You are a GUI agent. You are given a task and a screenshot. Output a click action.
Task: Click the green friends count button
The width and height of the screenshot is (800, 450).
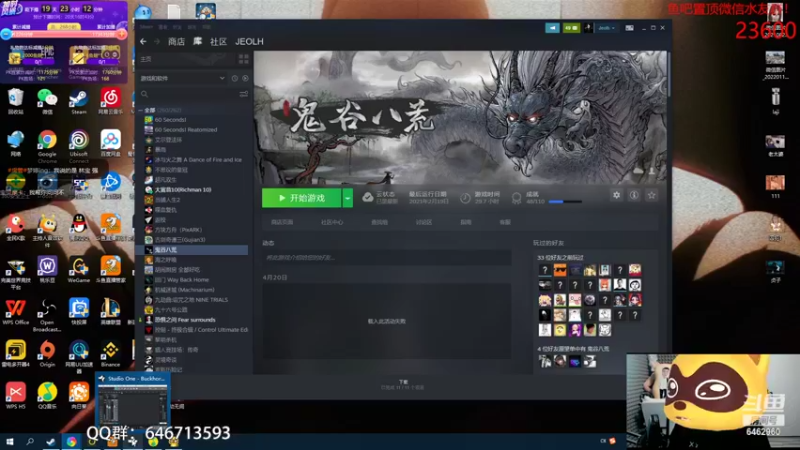tap(571, 28)
